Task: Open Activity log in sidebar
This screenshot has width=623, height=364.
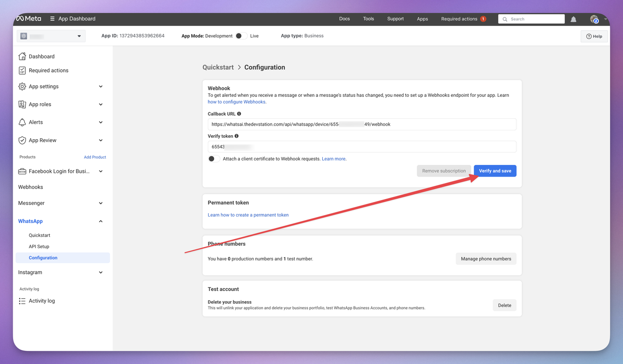Action: point(42,301)
